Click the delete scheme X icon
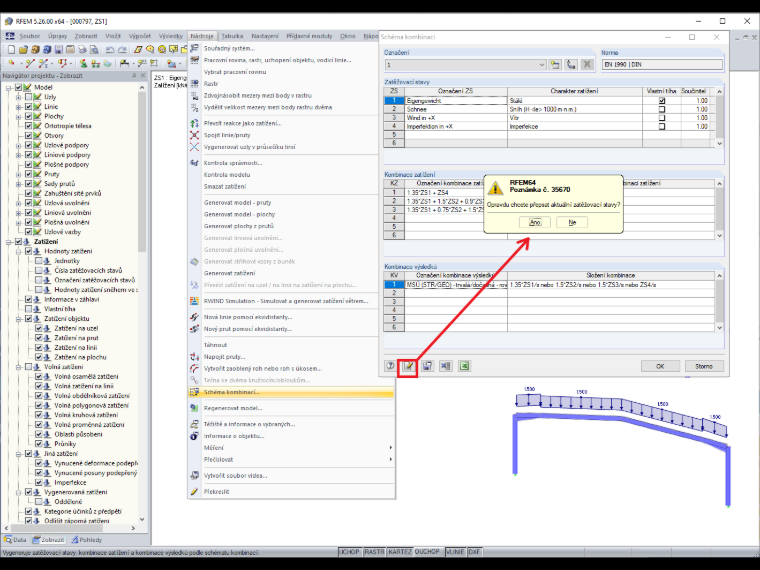 (x=587, y=64)
